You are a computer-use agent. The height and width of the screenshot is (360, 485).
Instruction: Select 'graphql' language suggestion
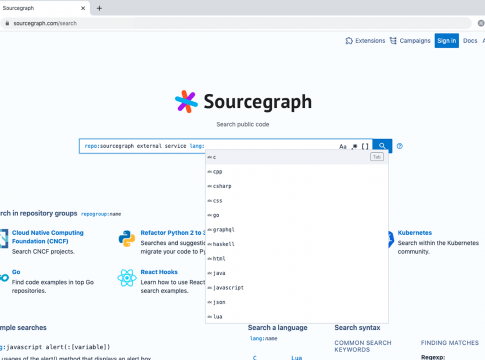(297, 230)
